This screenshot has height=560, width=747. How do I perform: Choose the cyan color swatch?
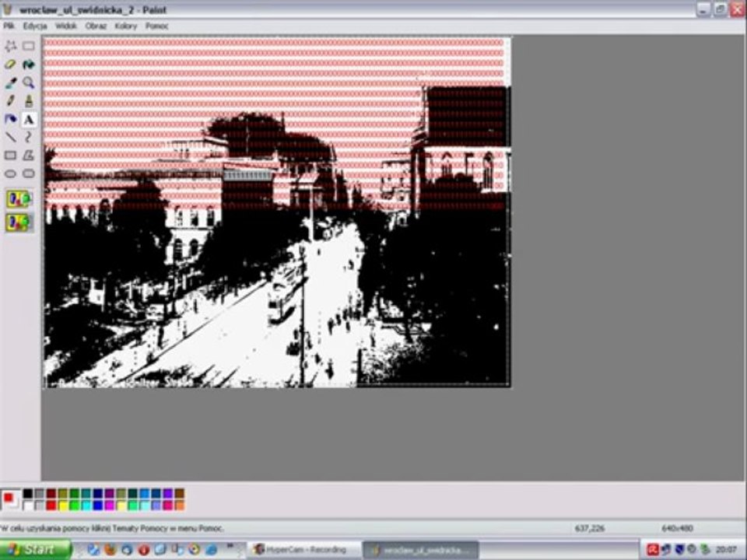click(x=86, y=506)
